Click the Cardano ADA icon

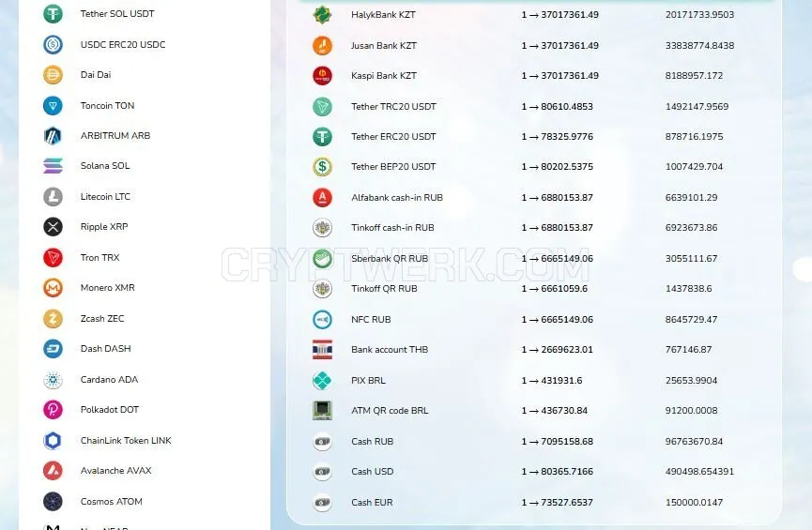coord(53,379)
